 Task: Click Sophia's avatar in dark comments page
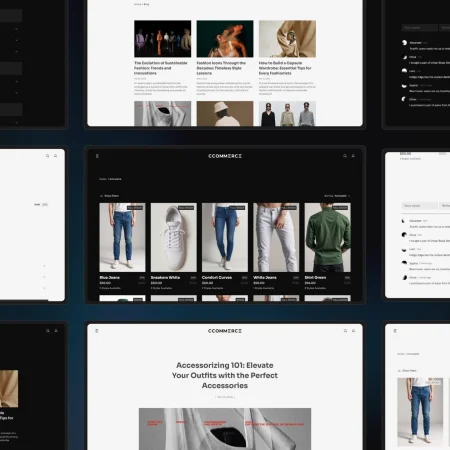coord(404,85)
